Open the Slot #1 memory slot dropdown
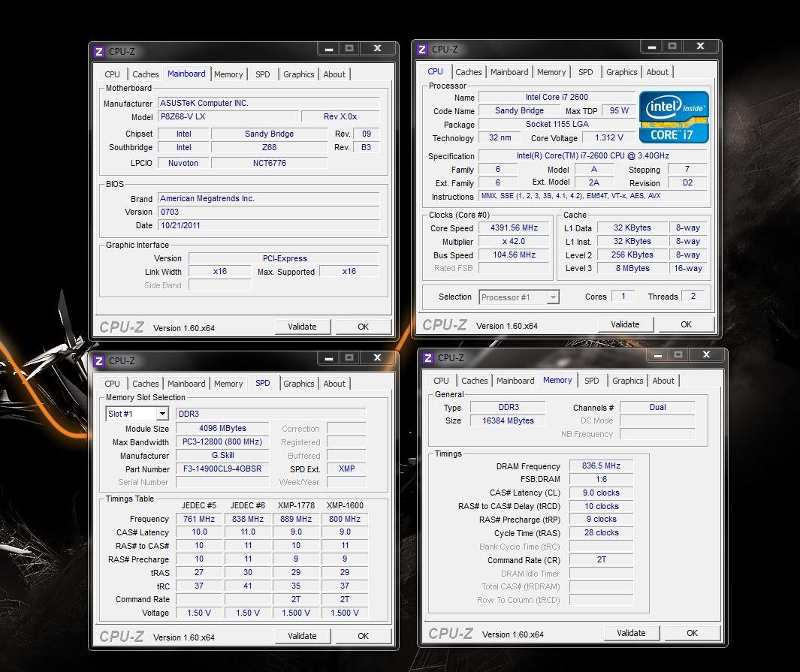Screen dimensions: 800x672 (x=162, y=414)
